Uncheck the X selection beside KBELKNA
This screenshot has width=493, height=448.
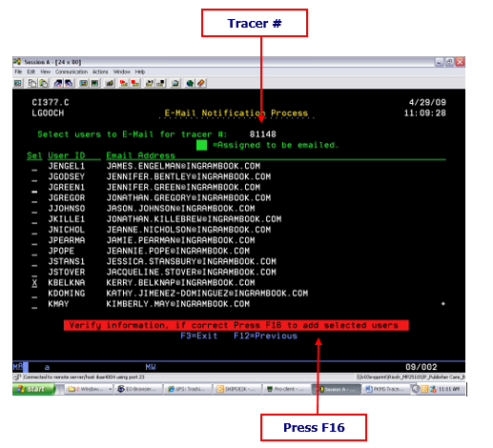pyautogui.click(x=34, y=283)
